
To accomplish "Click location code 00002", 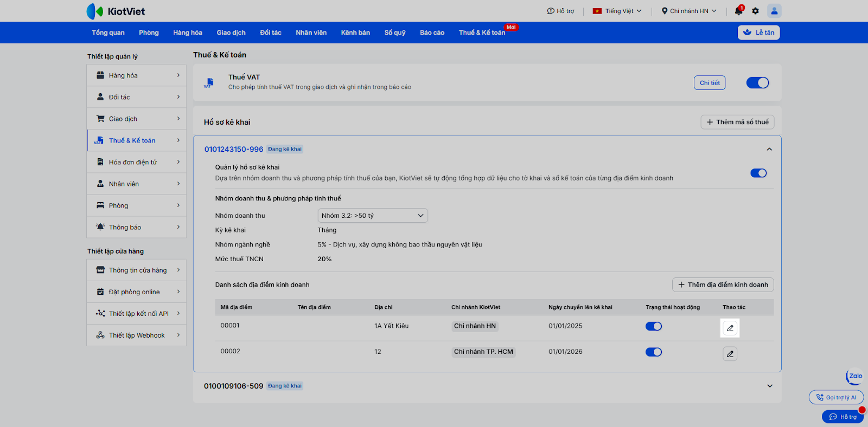I will pyautogui.click(x=230, y=351).
